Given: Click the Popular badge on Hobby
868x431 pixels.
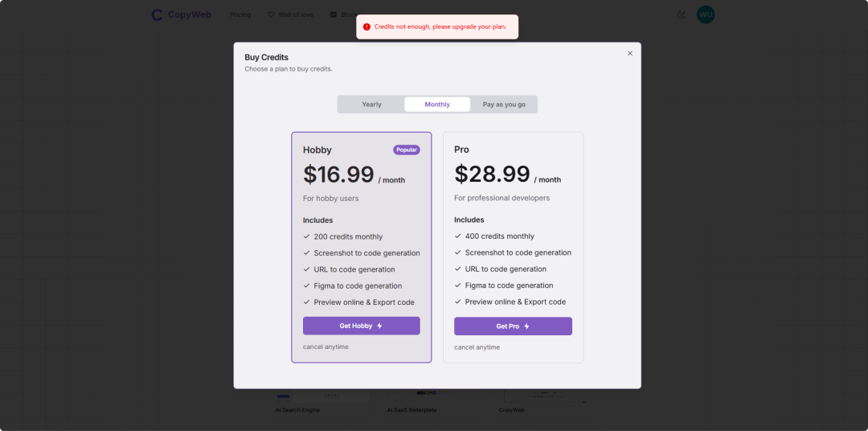Looking at the screenshot, I should 407,150.
